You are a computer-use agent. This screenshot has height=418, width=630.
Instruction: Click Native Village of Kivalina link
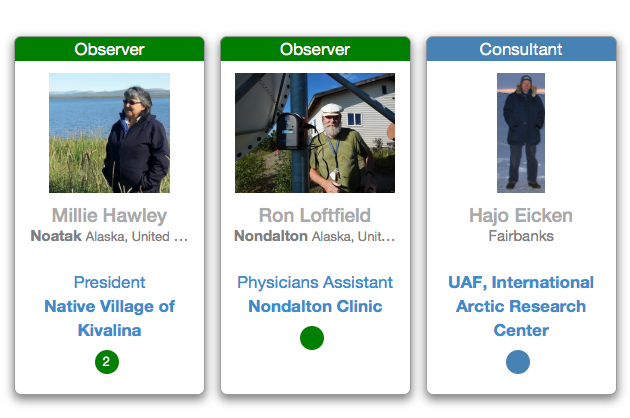pyautogui.click(x=109, y=318)
